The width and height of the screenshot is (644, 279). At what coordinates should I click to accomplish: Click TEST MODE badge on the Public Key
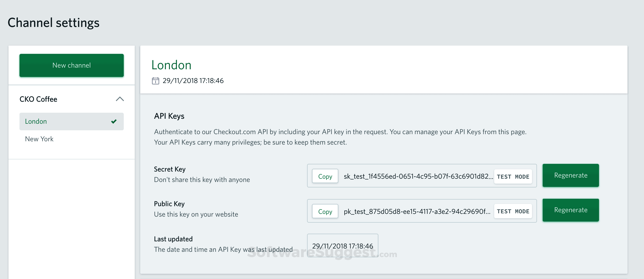(x=513, y=211)
